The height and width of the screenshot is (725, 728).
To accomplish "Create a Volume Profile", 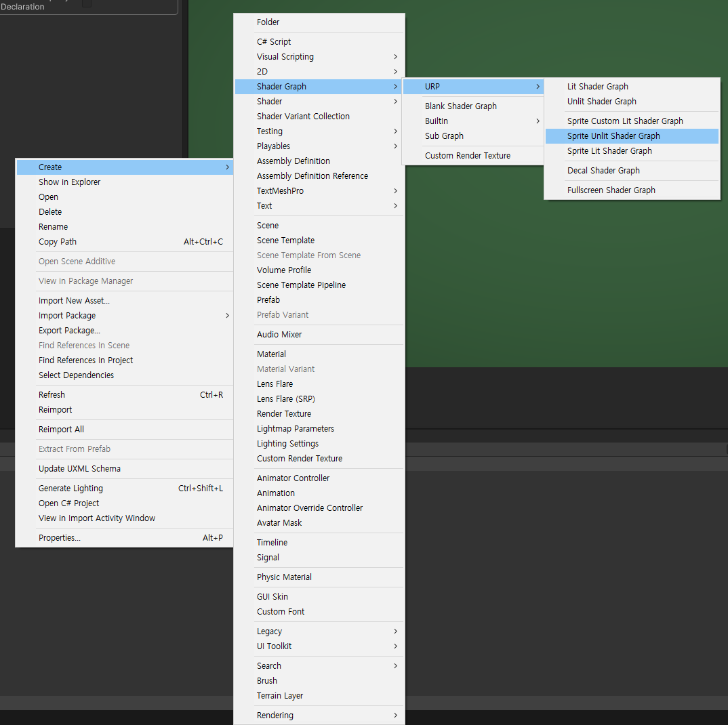I will click(x=319, y=270).
